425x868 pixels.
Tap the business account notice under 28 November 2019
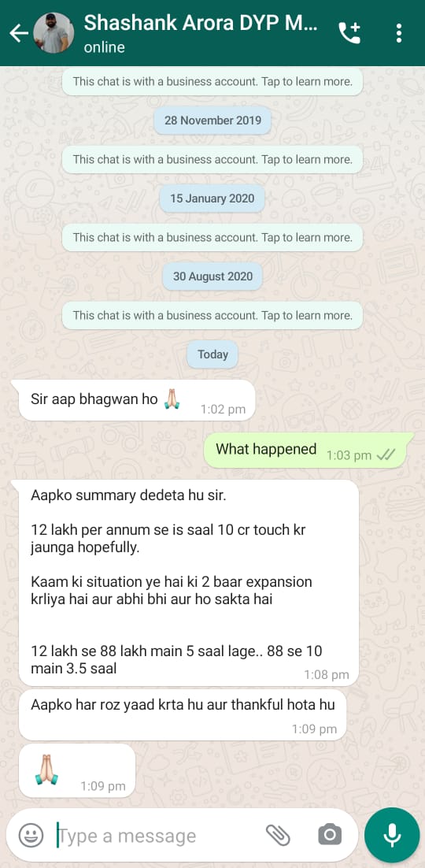(x=213, y=159)
